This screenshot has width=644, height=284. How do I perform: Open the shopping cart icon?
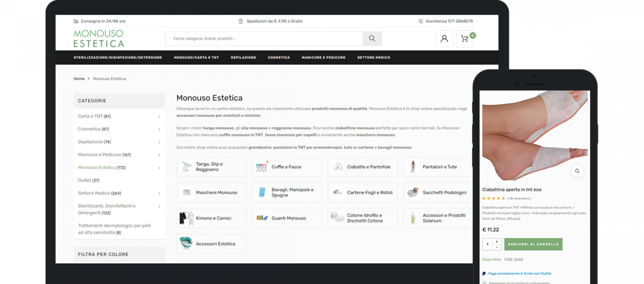(x=465, y=39)
